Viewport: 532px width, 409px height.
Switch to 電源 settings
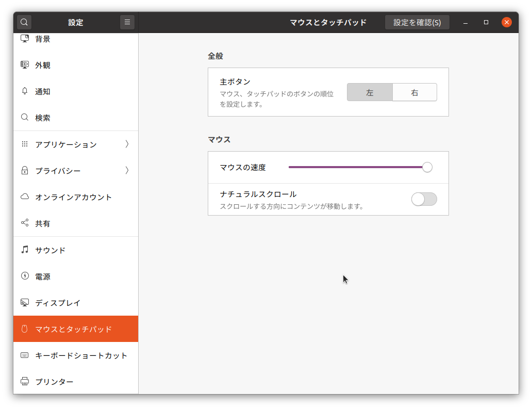(76, 276)
